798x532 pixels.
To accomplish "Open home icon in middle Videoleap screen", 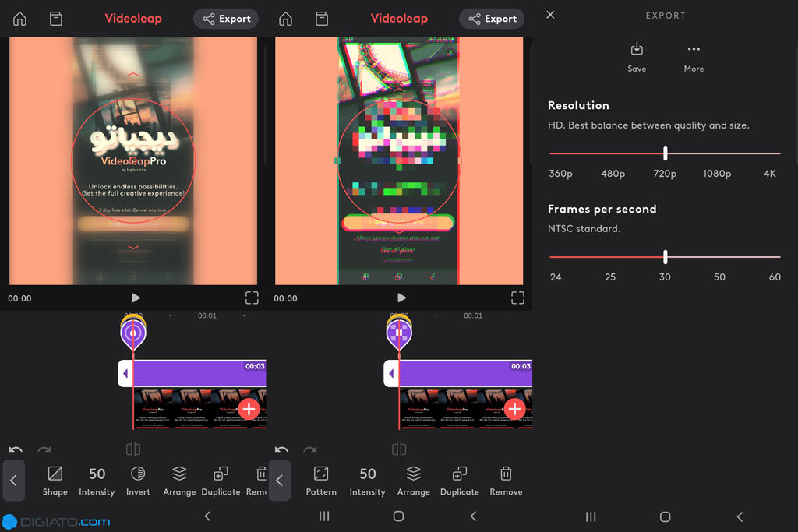I will [x=285, y=19].
